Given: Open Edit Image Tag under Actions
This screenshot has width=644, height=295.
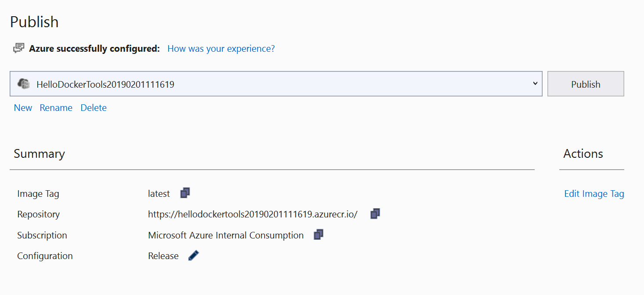Looking at the screenshot, I should click(x=594, y=193).
